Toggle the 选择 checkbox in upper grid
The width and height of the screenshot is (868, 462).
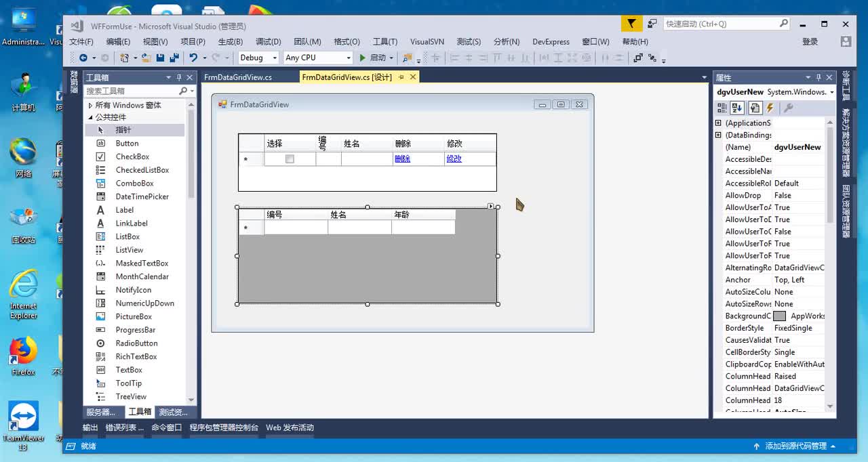click(x=290, y=159)
